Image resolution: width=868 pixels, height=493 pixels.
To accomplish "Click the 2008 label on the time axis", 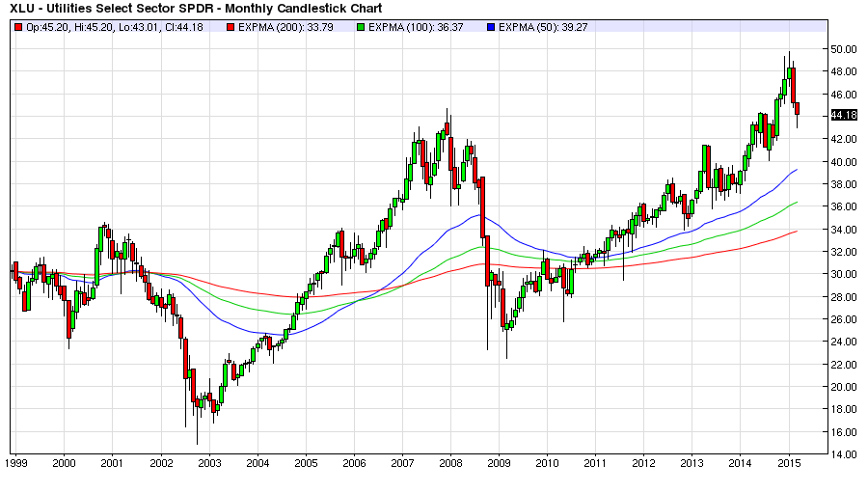I will (x=450, y=463).
